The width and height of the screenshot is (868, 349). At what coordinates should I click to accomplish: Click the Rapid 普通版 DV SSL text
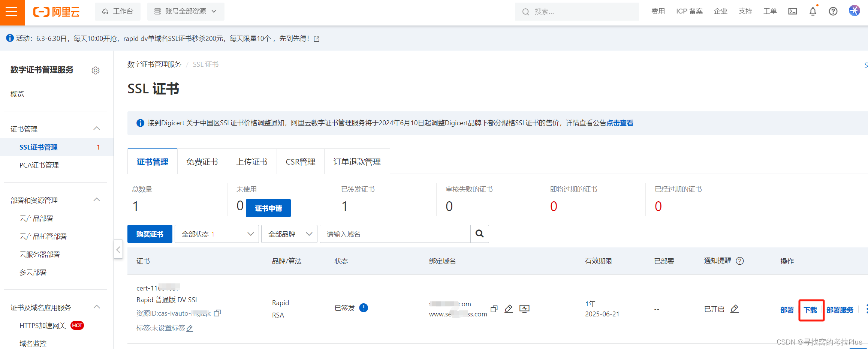point(168,300)
